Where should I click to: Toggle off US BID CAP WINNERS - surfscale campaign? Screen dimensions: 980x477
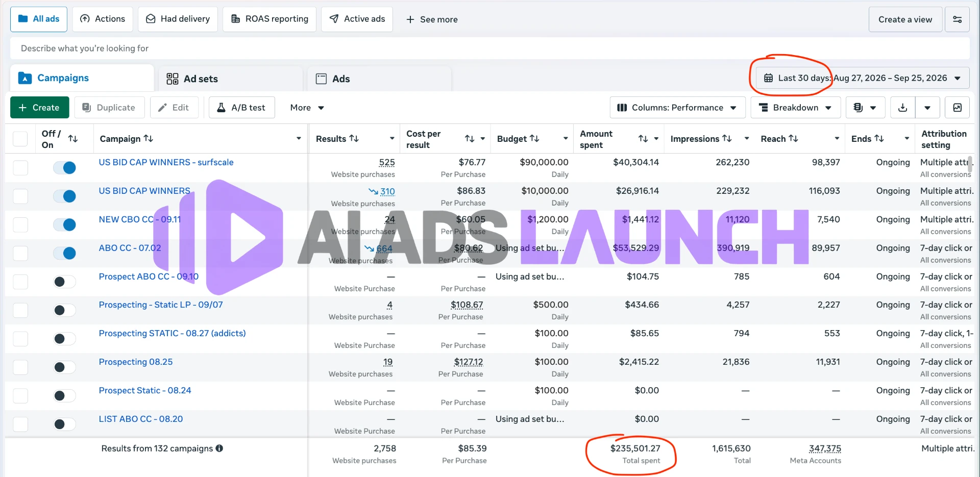tap(65, 168)
